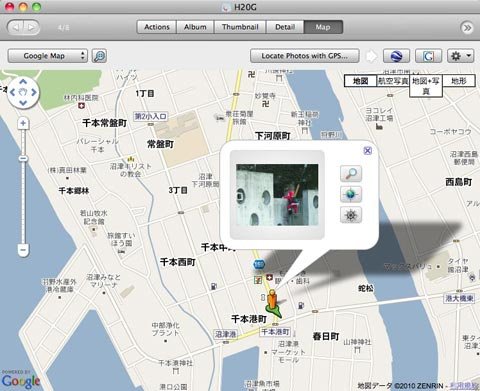Expand the toolbar overflow chevron
This screenshot has width=480, height=391.
click(x=467, y=28)
